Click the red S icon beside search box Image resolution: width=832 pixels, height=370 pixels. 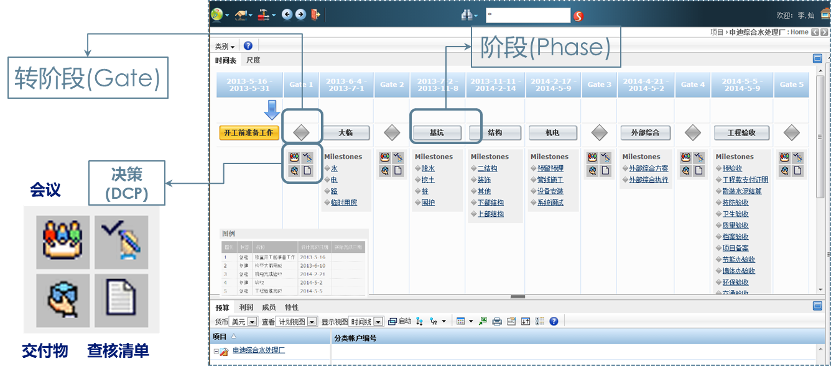[578, 16]
